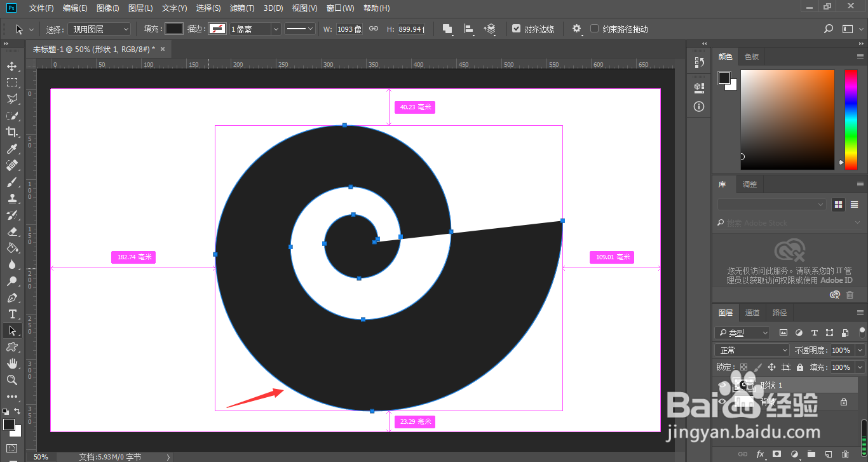868x462 pixels.
Task: Open path arrangement options
Action: click(x=489, y=29)
